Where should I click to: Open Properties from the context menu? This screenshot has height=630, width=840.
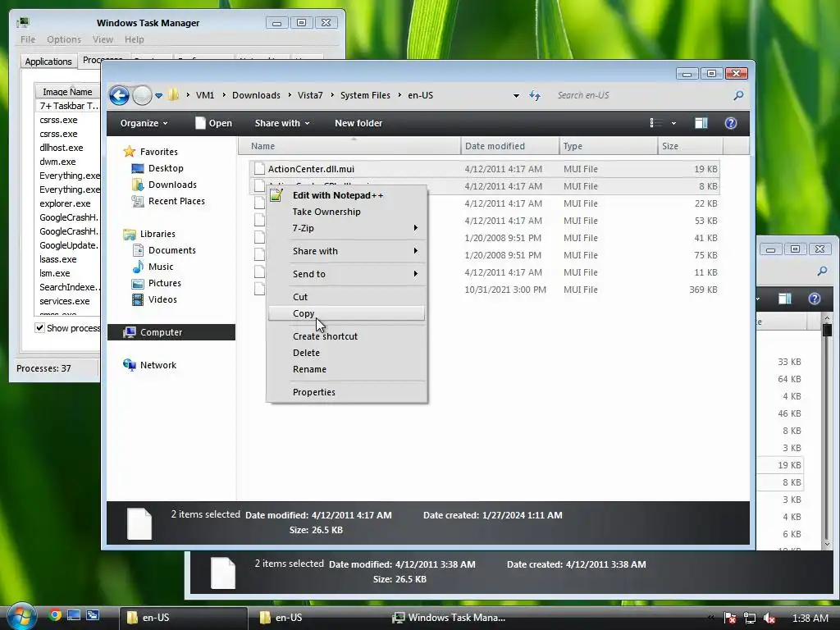click(x=346, y=392)
